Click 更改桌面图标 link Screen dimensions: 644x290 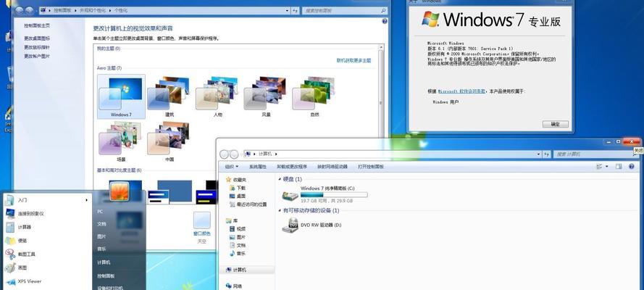37,38
